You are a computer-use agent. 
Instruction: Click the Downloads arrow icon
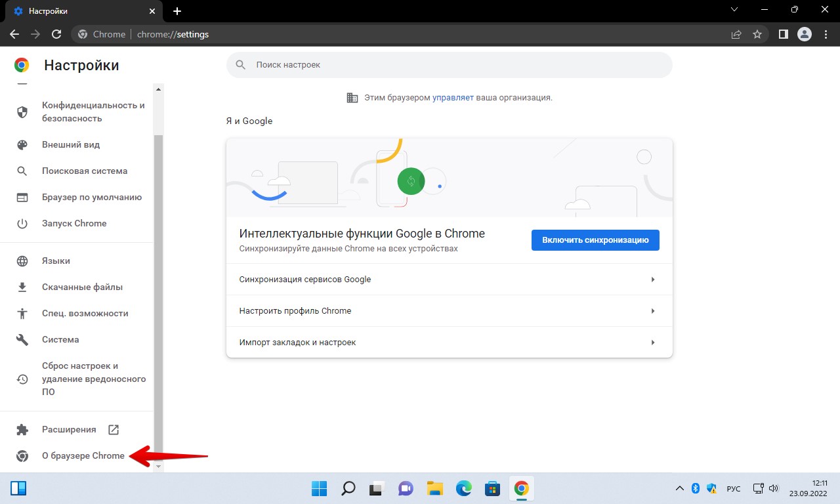[22, 287]
